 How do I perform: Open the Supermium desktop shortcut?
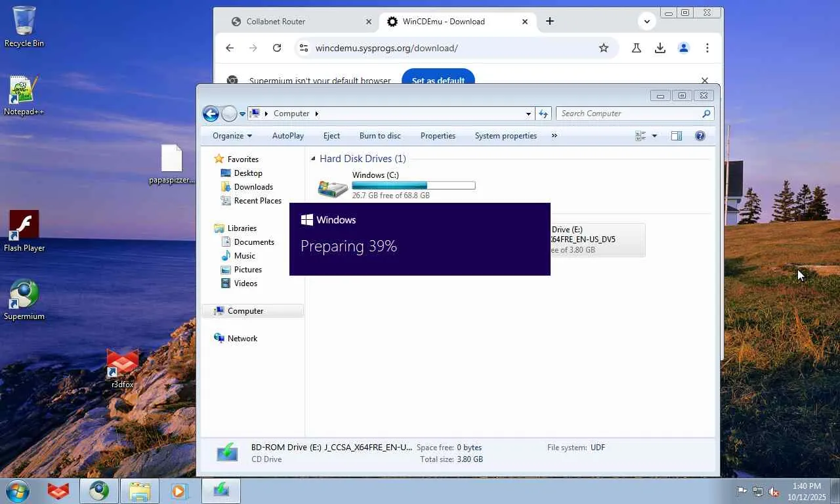24,300
